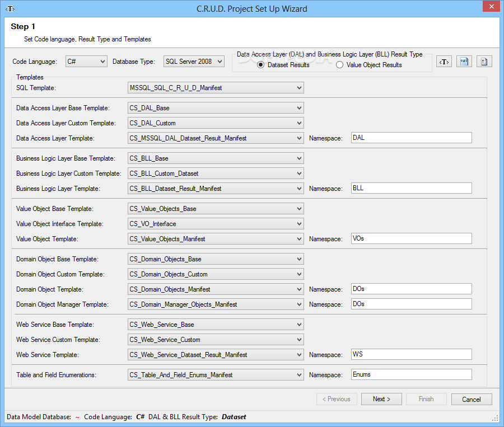The height and width of the screenshot is (427, 504).
Task: Open the Web Service Custom Template dropdown
Action: [x=216, y=340]
